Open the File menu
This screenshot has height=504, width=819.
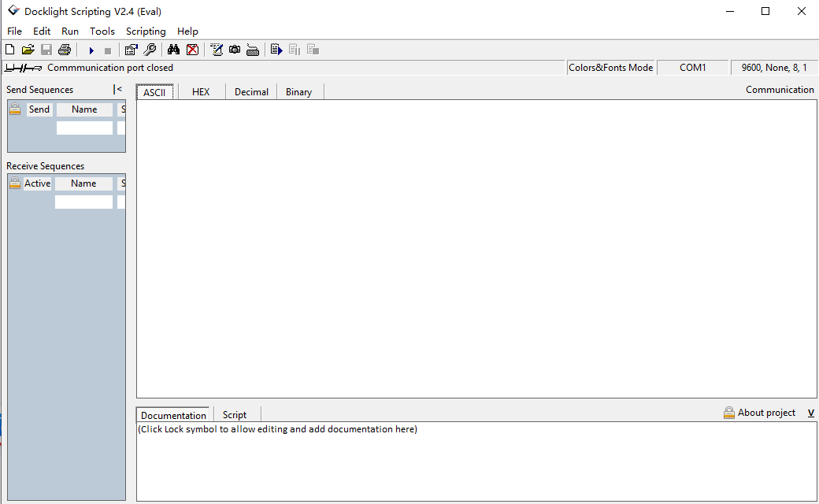14,31
